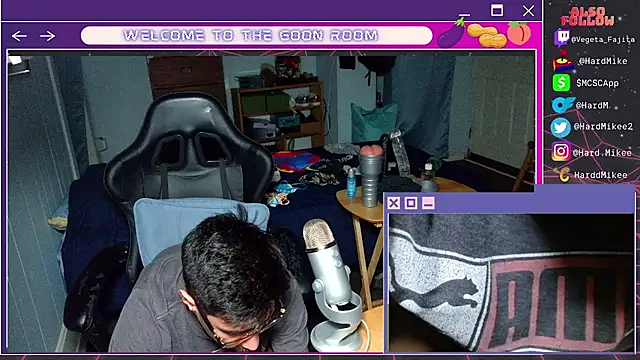Viewport: 640px width, 360px height.
Task: Minimize the main overlay window
Action: [464, 14]
